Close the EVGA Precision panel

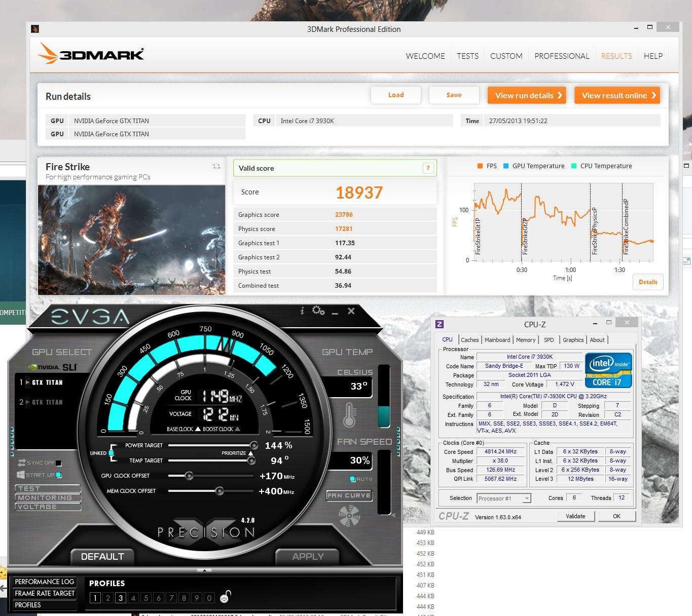351,311
